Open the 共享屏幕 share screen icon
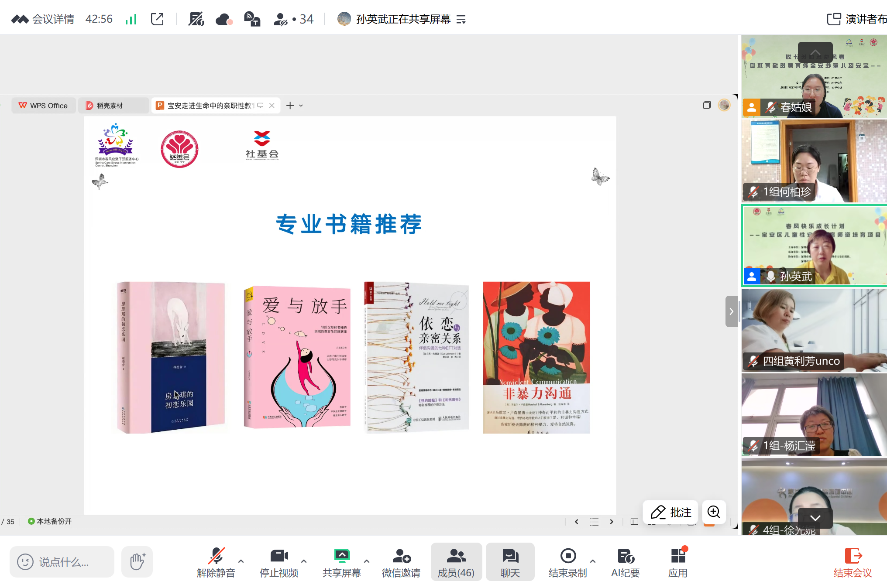 342,556
